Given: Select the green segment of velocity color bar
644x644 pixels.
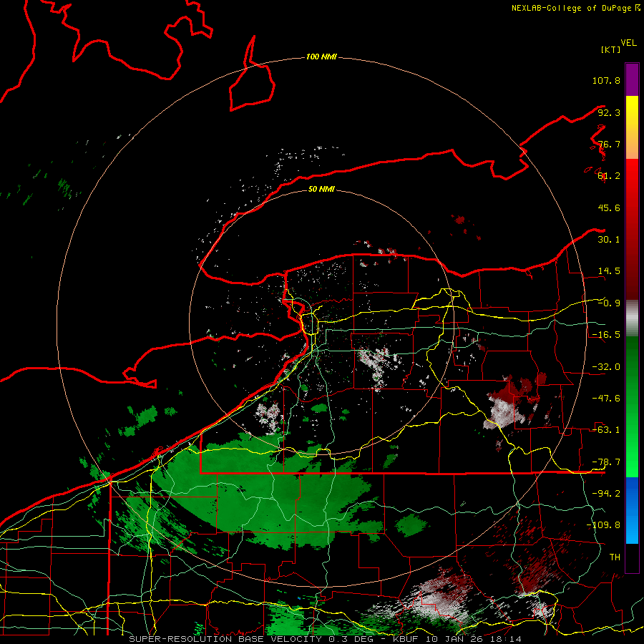Looking at the screenshot, I should (632, 406).
